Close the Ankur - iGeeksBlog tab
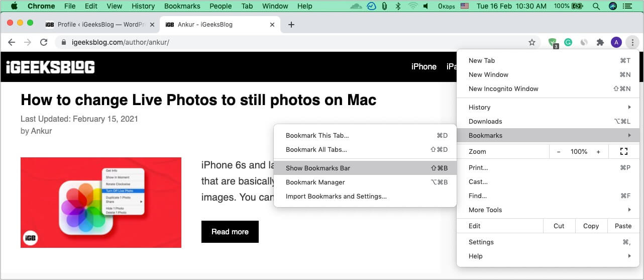Viewport: 644px width, 280px height. [x=272, y=25]
